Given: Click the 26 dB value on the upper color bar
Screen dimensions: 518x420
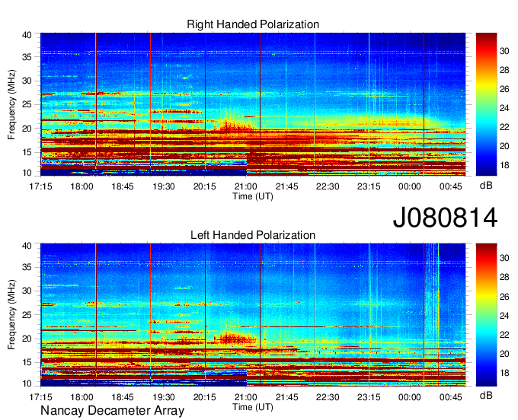Looking at the screenshot, I should 504,89.
